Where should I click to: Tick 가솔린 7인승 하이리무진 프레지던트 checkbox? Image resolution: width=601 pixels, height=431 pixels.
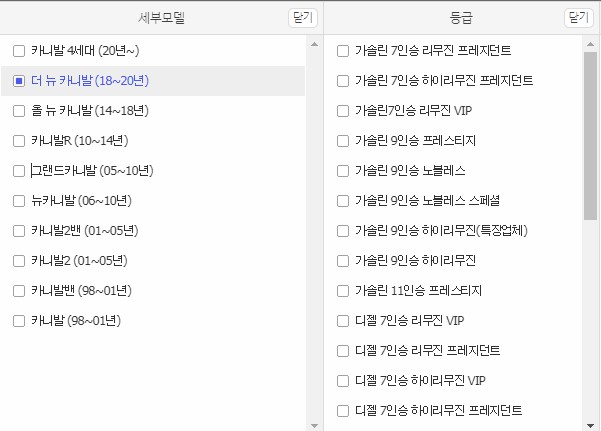pos(343,81)
